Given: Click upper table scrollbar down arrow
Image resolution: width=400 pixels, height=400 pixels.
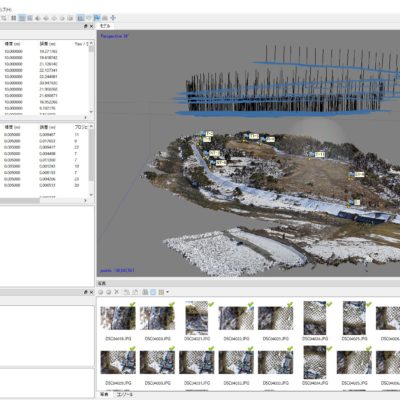Looking at the screenshot, I should pos(91,112).
